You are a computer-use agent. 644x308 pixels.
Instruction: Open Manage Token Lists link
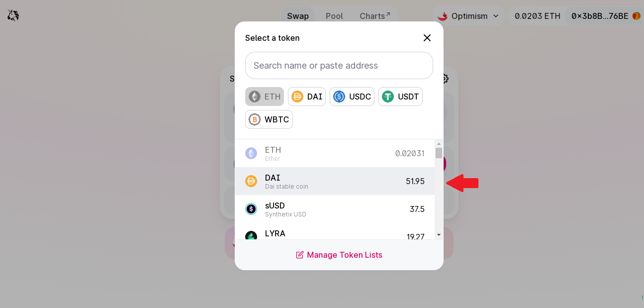tap(339, 255)
